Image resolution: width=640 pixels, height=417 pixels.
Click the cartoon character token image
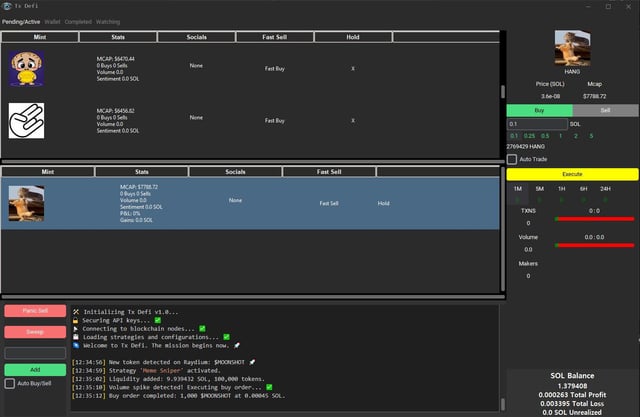click(x=26, y=68)
